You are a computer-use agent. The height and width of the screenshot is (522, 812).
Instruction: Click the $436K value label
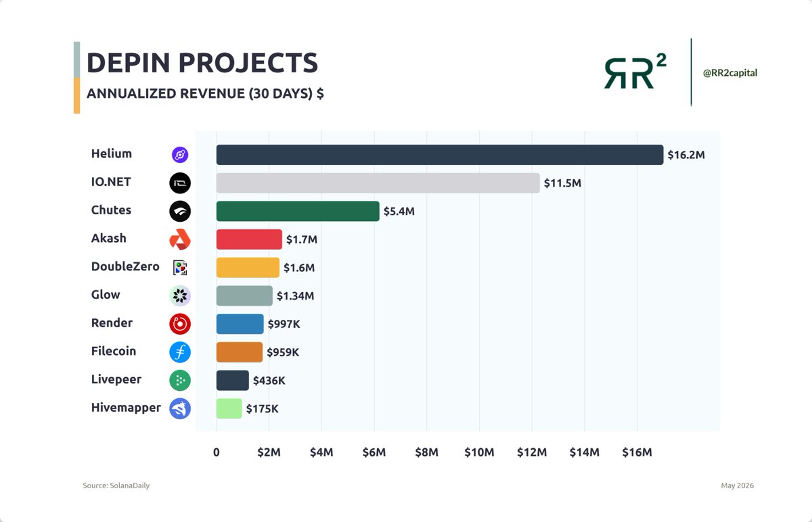click(269, 381)
